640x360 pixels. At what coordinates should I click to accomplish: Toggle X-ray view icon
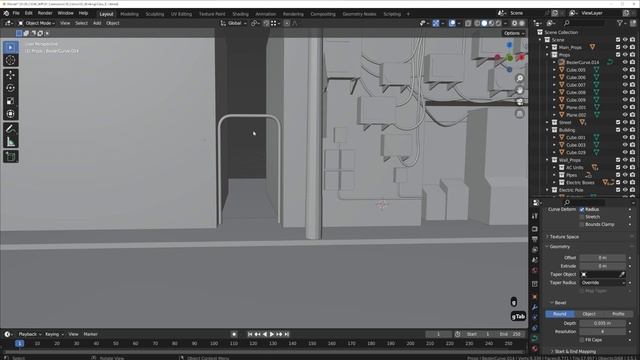pyautogui.click(x=468, y=23)
